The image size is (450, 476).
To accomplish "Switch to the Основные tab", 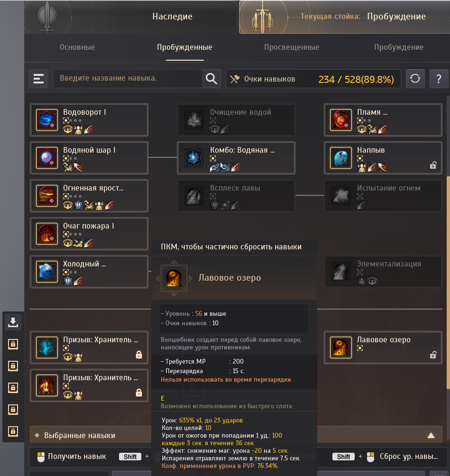I will click(77, 47).
